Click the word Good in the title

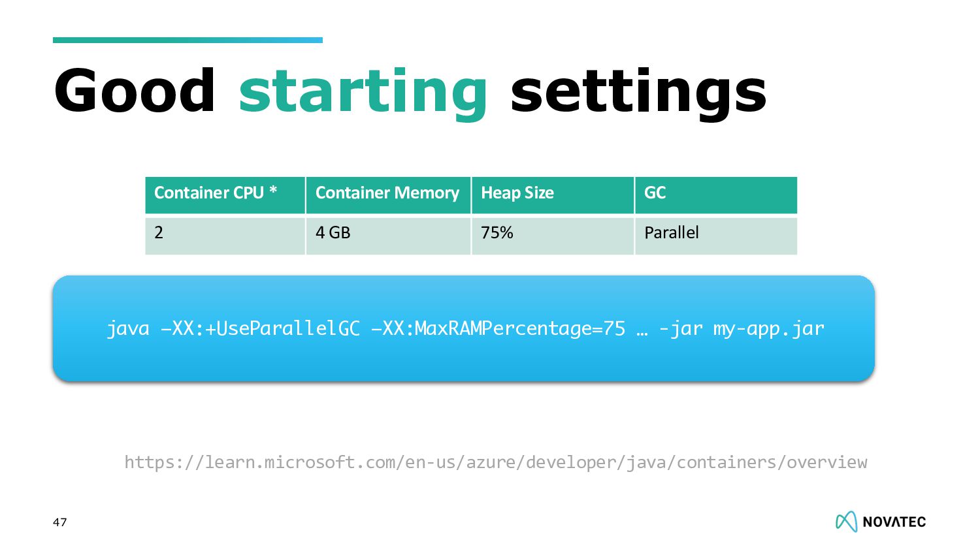pos(135,90)
